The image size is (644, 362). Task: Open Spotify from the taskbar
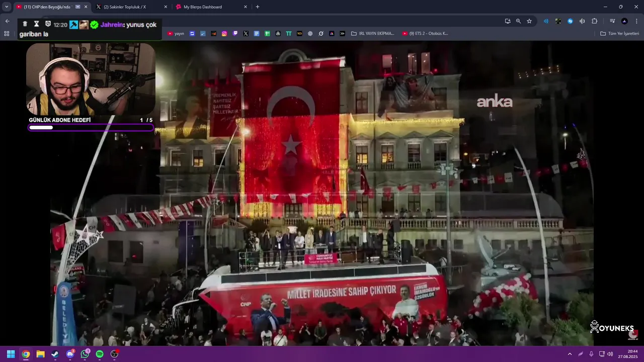click(x=100, y=354)
